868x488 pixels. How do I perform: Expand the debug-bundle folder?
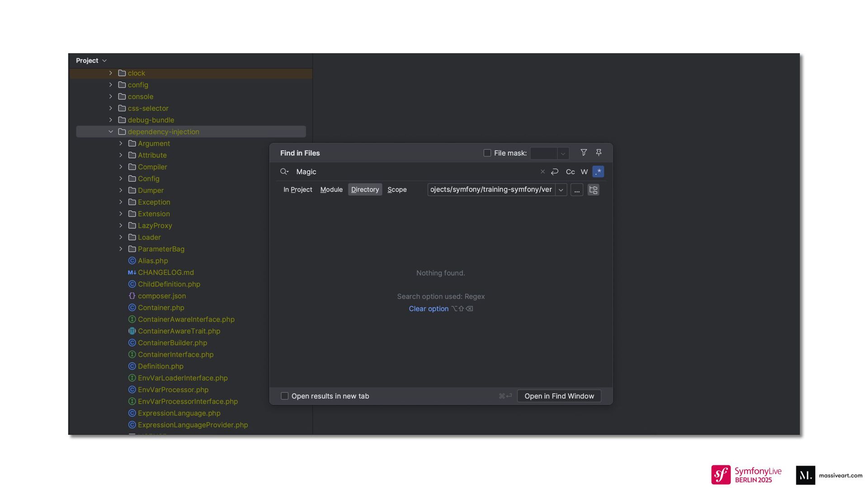point(111,120)
